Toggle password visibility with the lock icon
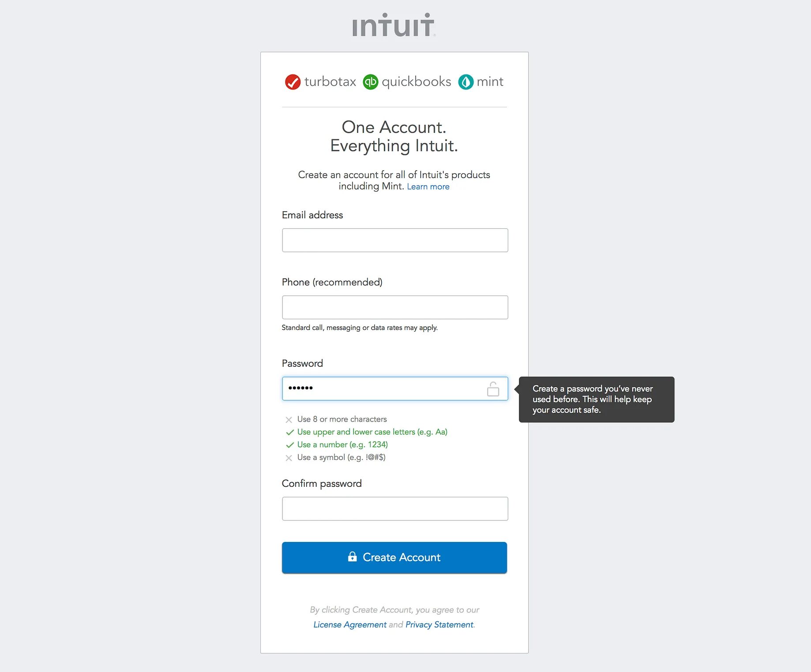Image resolution: width=811 pixels, height=672 pixels. pos(493,389)
